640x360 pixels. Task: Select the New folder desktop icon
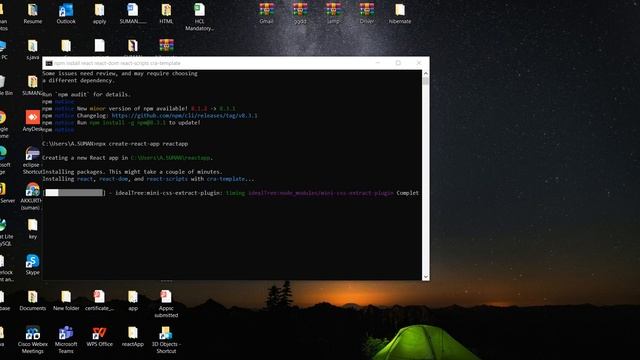[x=66, y=300]
